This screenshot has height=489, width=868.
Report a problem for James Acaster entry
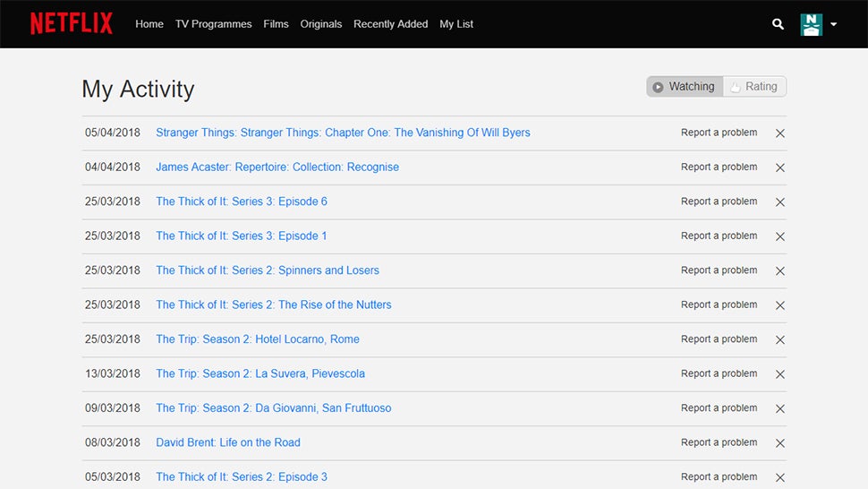point(719,167)
